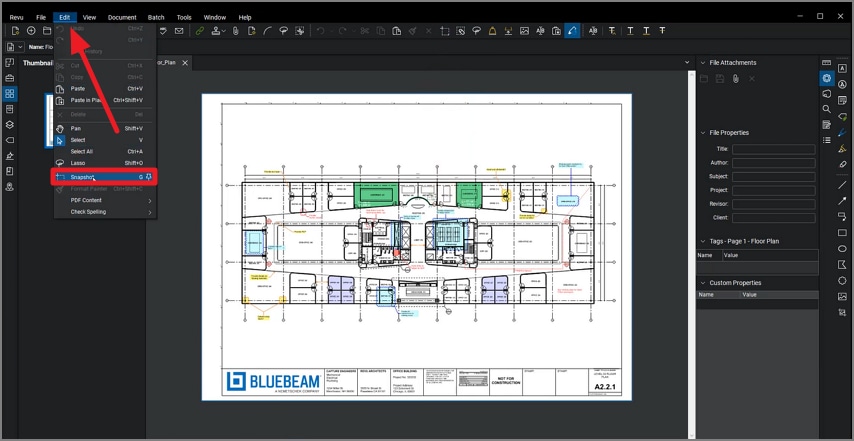The height and width of the screenshot is (441, 854).
Task: Open the Help menu
Action: (x=245, y=17)
